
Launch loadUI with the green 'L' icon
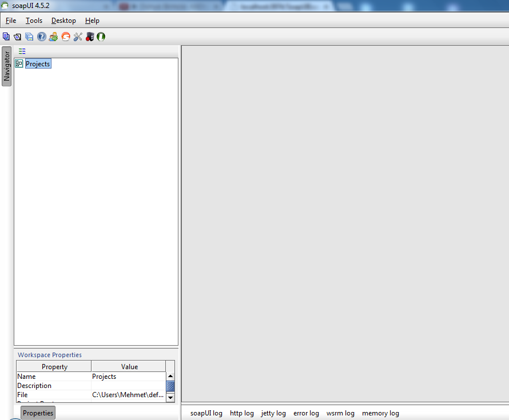click(x=101, y=37)
